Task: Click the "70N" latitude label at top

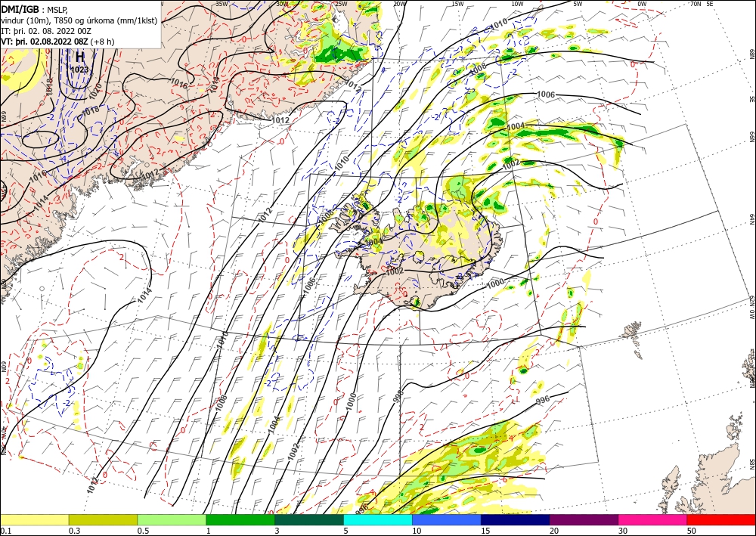Action: click(696, 4)
